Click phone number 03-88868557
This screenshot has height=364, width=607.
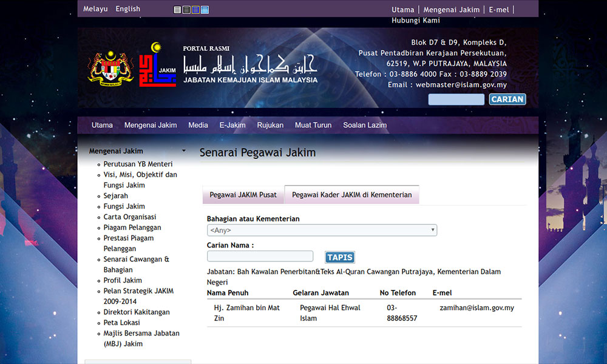pos(402,313)
